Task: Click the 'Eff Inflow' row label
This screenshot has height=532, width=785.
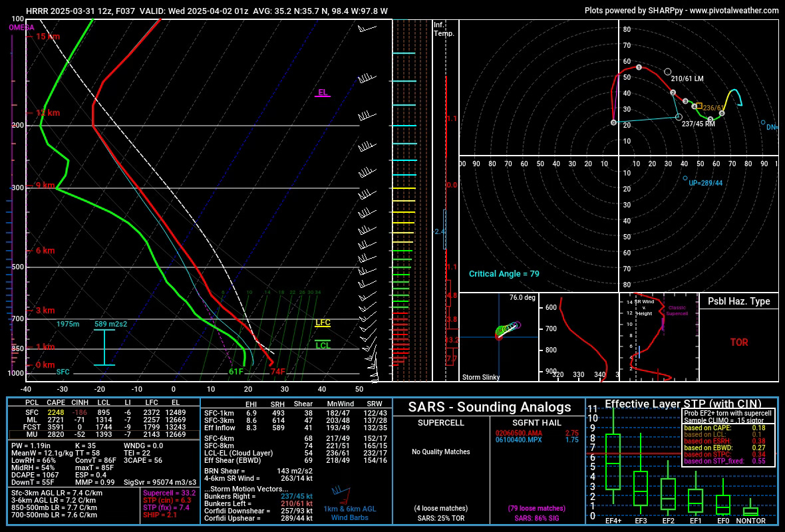Action: point(220,428)
